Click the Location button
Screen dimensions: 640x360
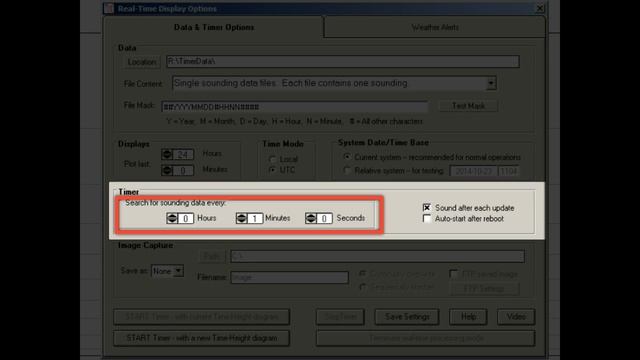click(142, 62)
